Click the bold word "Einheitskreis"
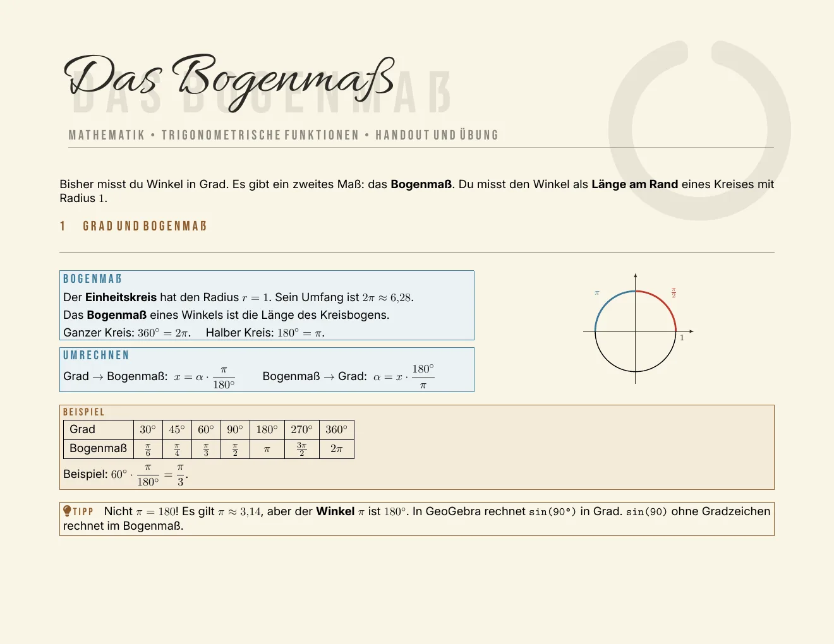The width and height of the screenshot is (834, 644). coord(121,297)
